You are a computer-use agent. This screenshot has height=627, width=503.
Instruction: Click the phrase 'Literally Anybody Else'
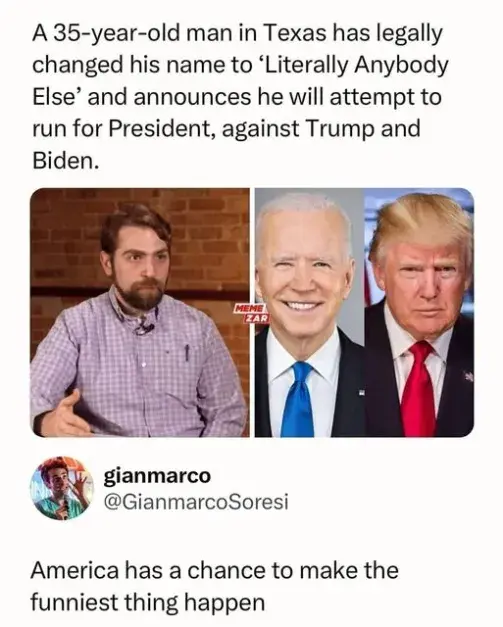point(240,81)
